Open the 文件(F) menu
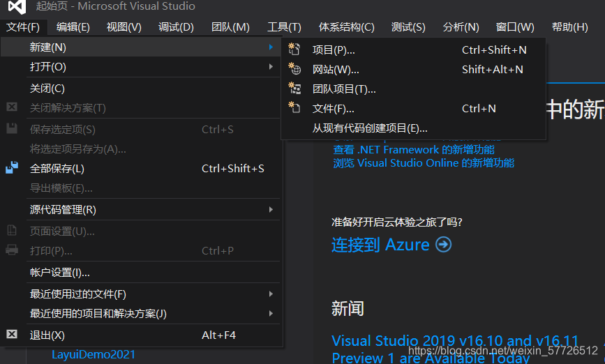The width and height of the screenshot is (605, 364). click(23, 27)
